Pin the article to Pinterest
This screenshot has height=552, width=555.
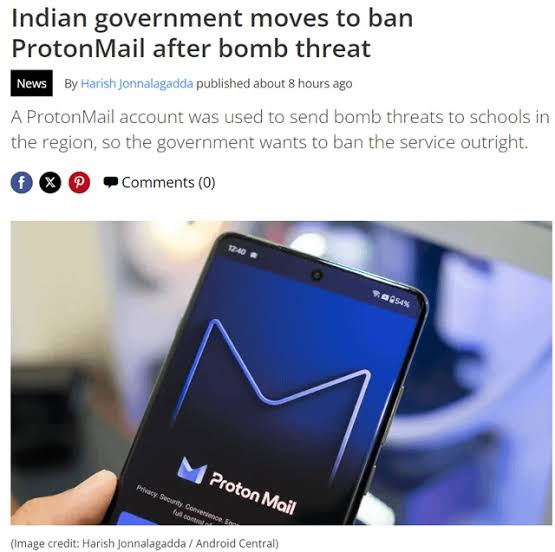(x=79, y=183)
